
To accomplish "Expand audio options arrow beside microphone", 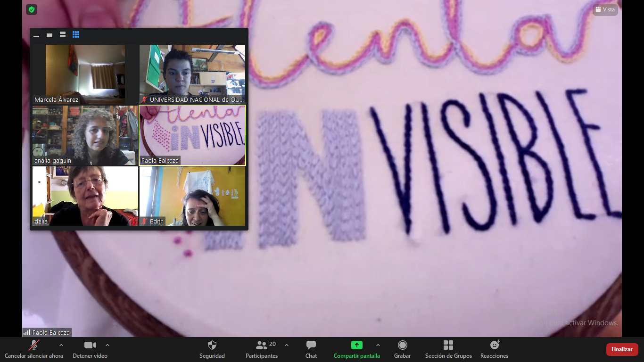I will (61, 345).
